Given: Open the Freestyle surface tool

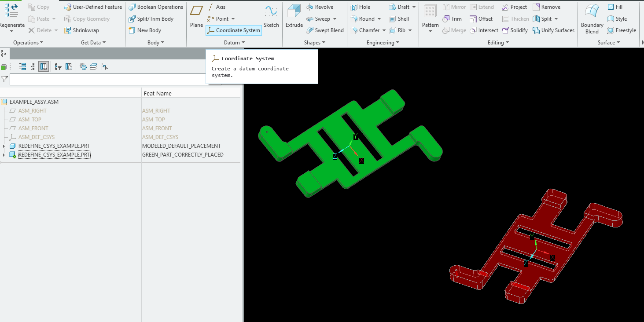Looking at the screenshot, I should (x=622, y=30).
